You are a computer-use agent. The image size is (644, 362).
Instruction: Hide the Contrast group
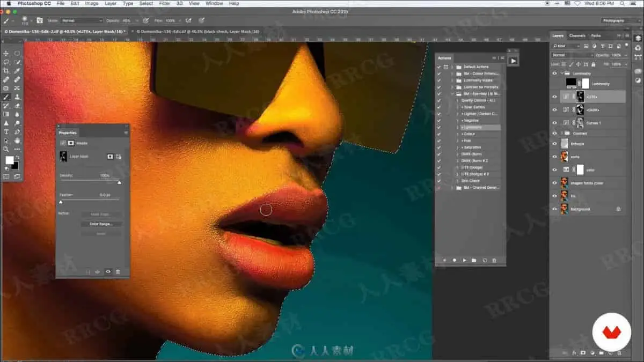[555, 133]
